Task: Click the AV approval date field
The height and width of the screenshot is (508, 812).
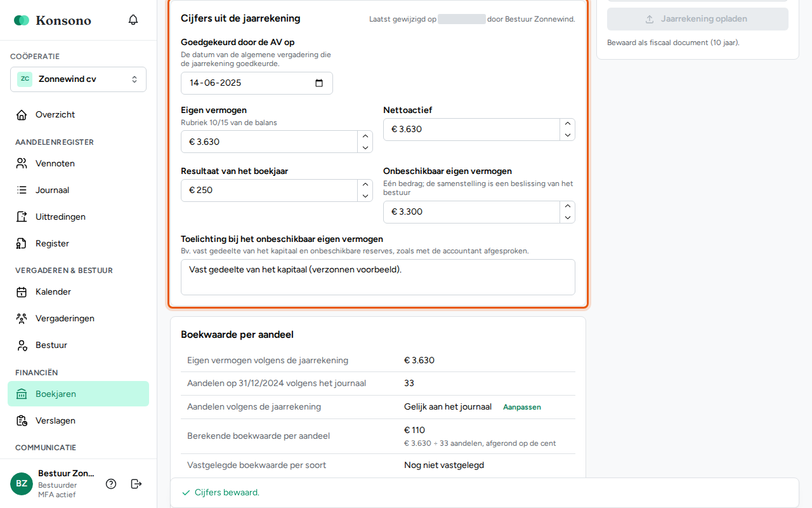Action: pyautogui.click(x=257, y=83)
